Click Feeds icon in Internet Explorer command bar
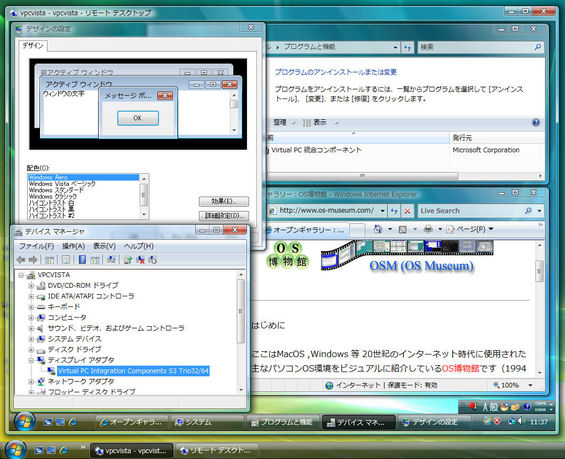 [x=402, y=229]
